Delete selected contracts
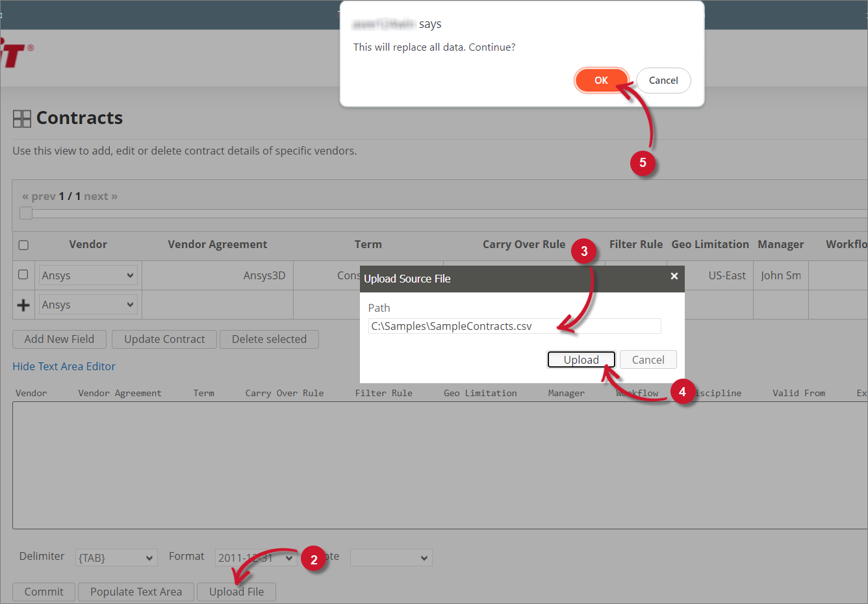This screenshot has width=868, height=604. (269, 339)
